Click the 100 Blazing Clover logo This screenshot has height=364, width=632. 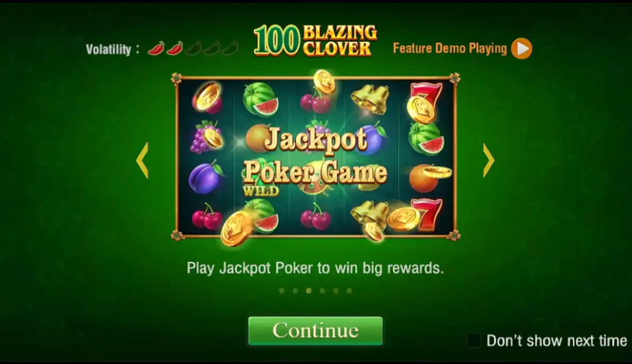[315, 40]
